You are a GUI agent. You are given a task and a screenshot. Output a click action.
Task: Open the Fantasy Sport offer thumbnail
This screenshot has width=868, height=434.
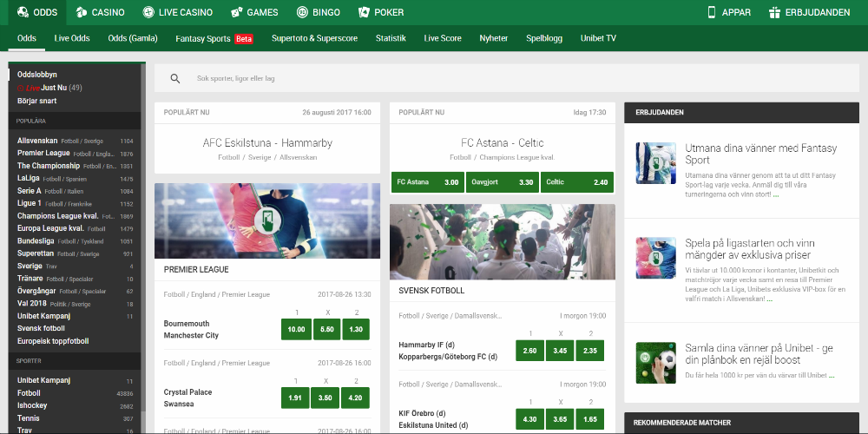(656, 163)
